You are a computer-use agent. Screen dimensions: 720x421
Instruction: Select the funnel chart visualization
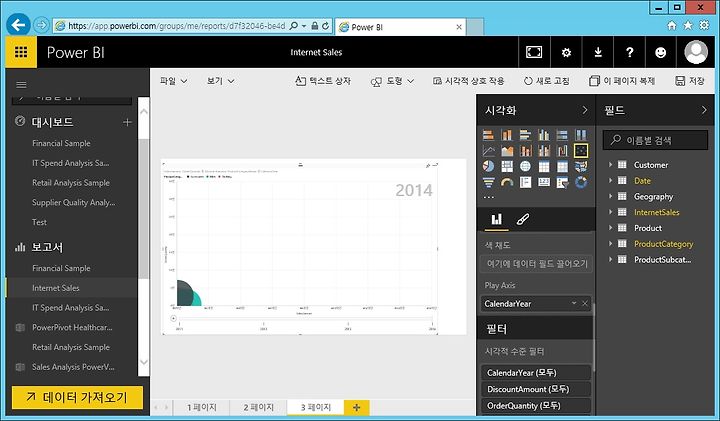click(489, 182)
